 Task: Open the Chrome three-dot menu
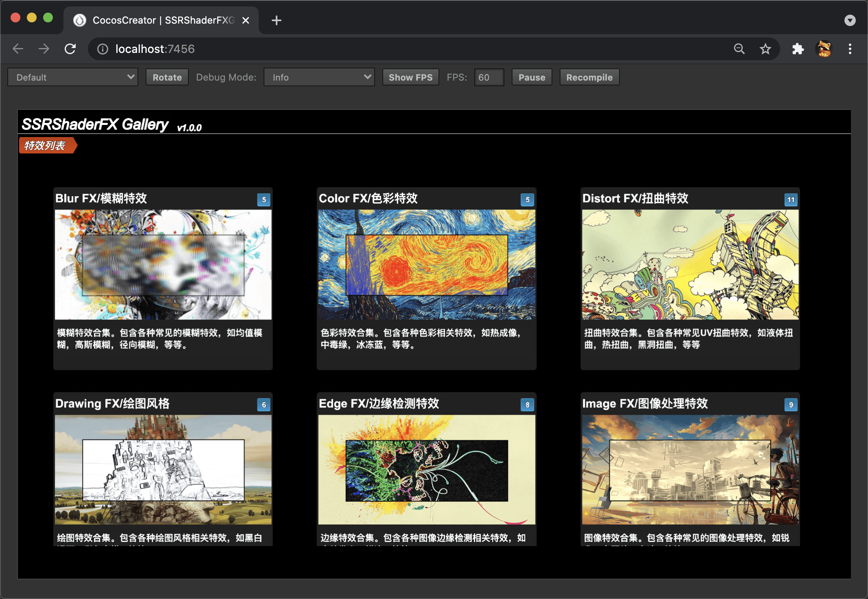click(850, 49)
